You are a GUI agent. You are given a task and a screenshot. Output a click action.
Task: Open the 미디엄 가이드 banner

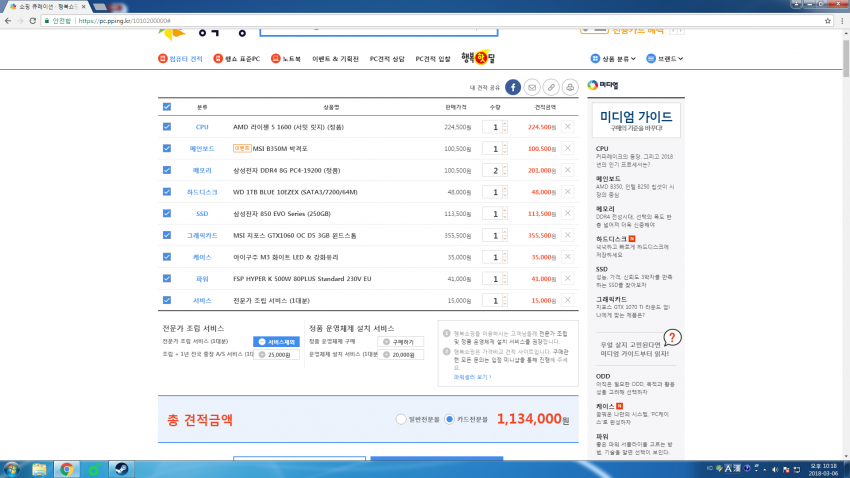point(636,120)
